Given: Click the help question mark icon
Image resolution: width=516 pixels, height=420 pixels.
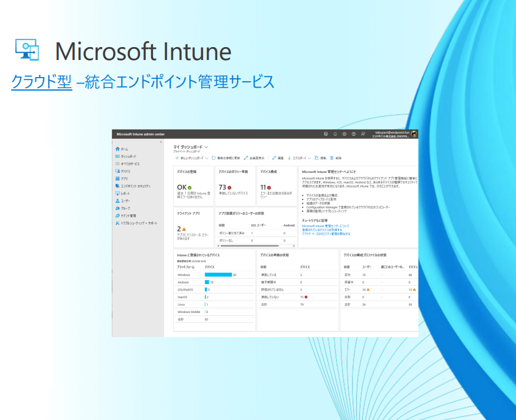Looking at the screenshot, I should click(x=354, y=134).
